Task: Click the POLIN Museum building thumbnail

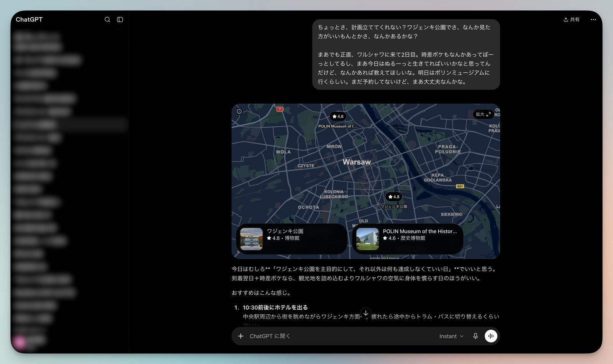Action: tap(367, 239)
